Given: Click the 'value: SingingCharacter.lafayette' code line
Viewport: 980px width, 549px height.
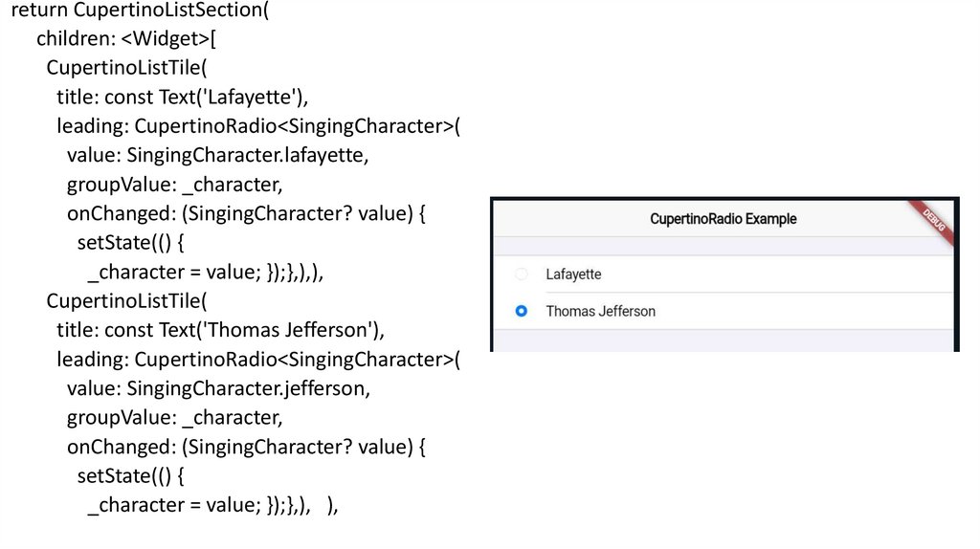Looking at the screenshot, I should (217, 155).
